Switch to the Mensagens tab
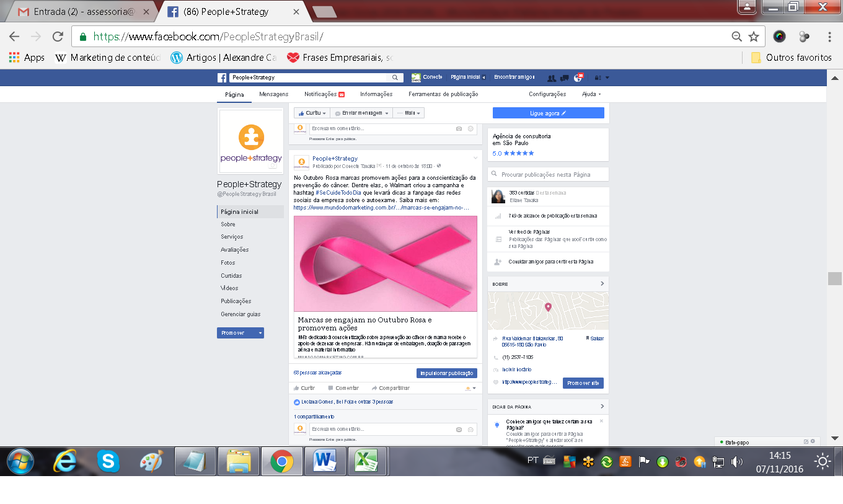Image resolution: width=843 pixels, height=504 pixels. point(274,94)
